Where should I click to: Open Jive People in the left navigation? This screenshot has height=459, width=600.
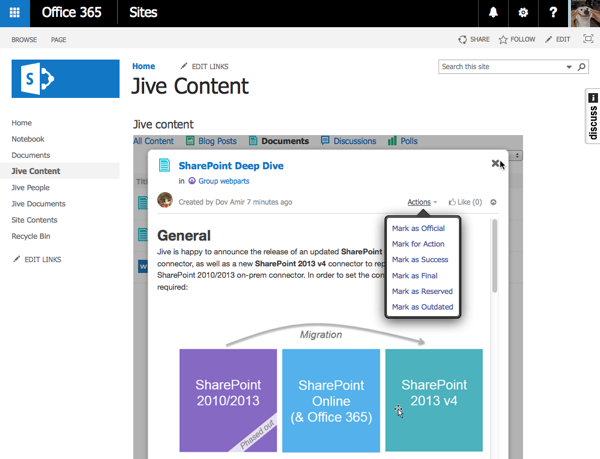30,187
